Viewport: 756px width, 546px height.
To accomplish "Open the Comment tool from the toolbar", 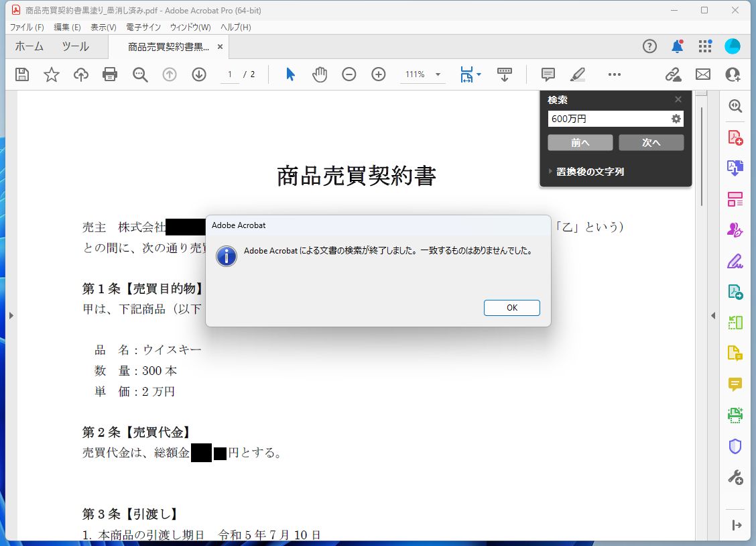I will point(548,74).
